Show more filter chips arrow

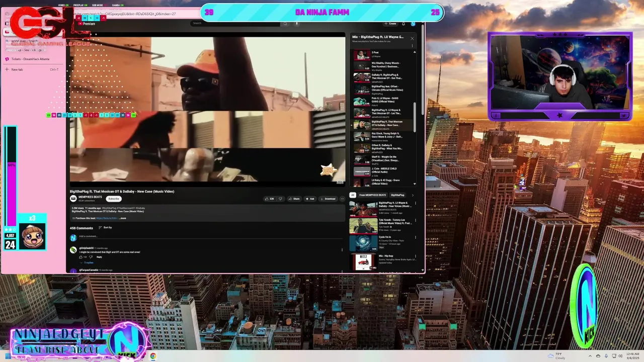(x=413, y=195)
